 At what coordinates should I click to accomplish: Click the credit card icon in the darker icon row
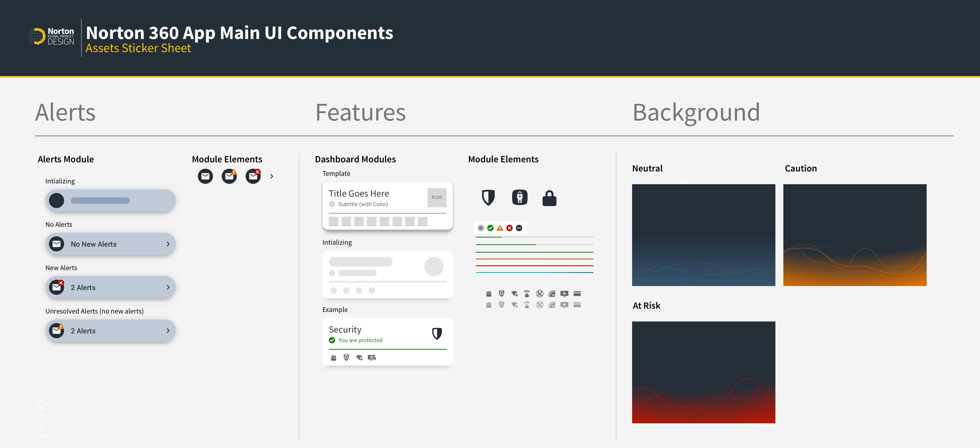[x=577, y=294]
